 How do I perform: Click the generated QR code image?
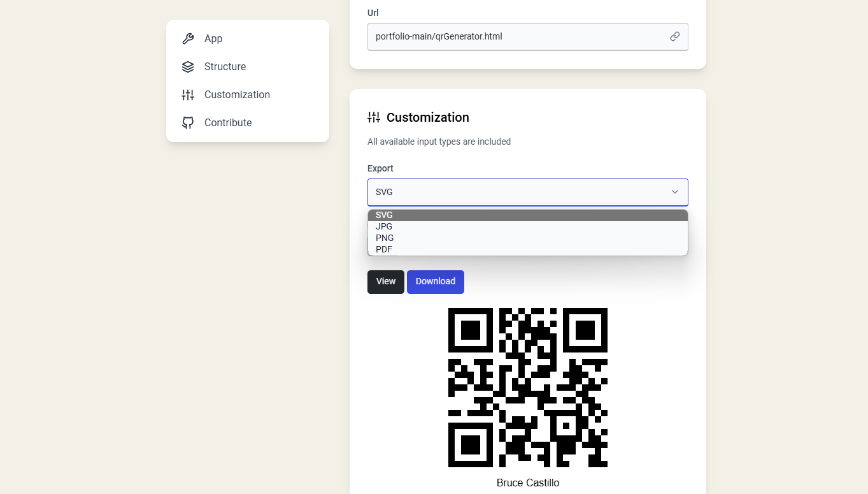(x=527, y=388)
